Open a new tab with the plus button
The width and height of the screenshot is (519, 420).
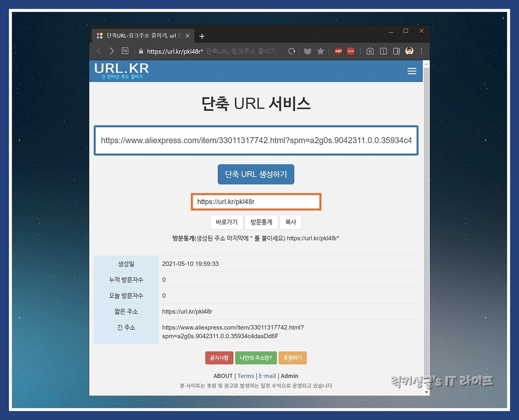pyautogui.click(x=202, y=36)
